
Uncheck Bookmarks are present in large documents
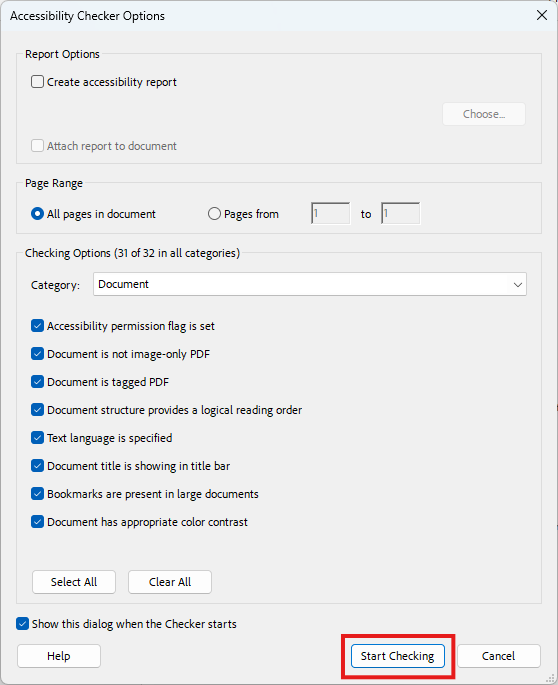point(37,494)
